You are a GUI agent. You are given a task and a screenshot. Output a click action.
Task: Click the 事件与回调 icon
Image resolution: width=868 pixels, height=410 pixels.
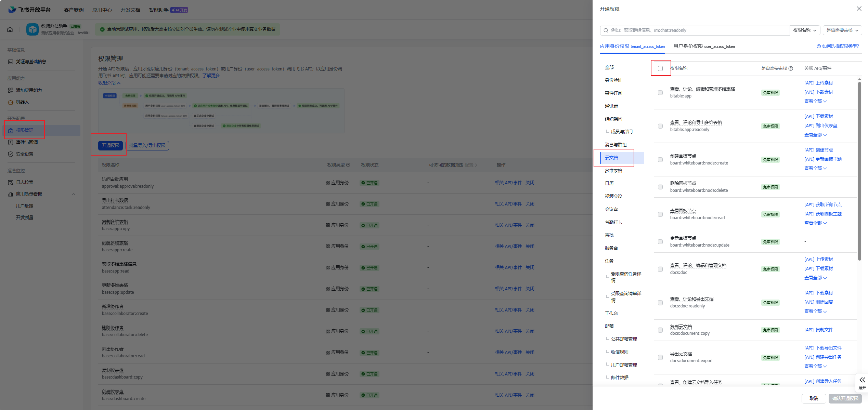(11, 142)
